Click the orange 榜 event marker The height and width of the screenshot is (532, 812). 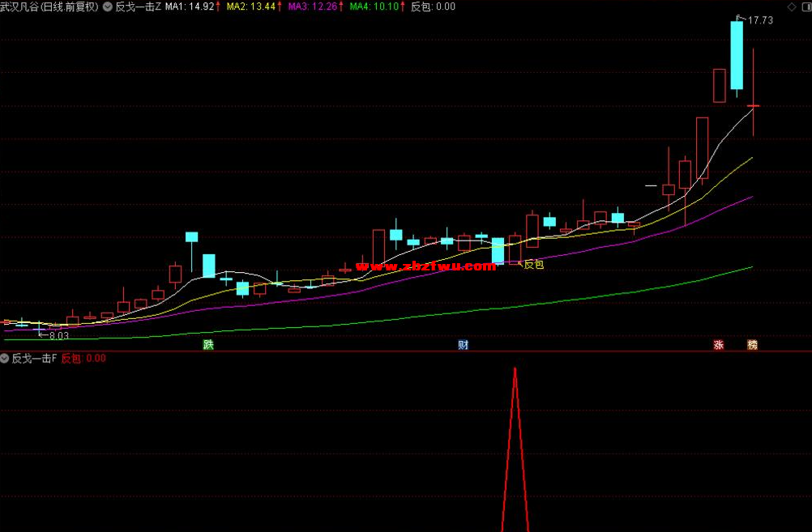[753, 345]
